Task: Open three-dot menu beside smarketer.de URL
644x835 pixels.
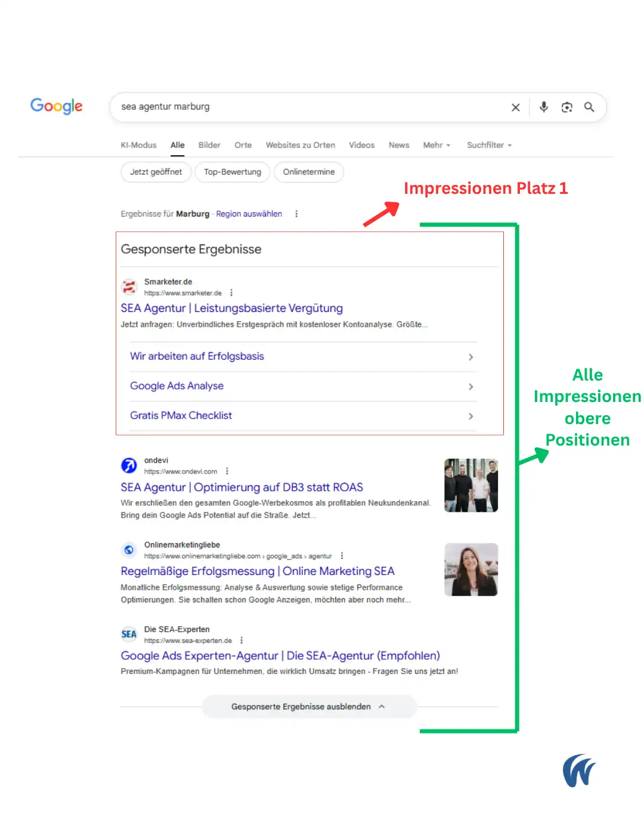Action: [x=231, y=293]
